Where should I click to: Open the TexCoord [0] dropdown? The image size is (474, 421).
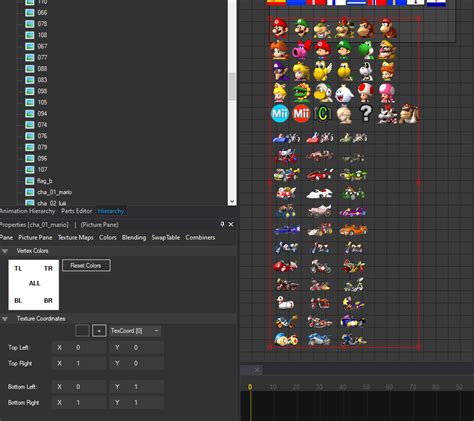pos(135,331)
